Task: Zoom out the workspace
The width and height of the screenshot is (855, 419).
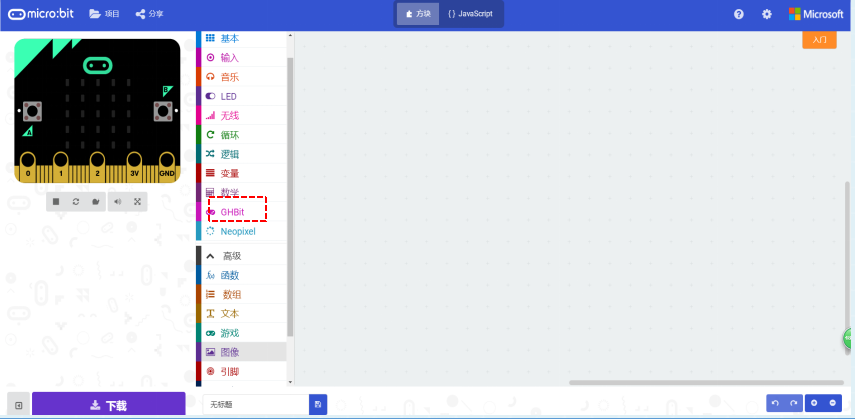Action: (x=833, y=403)
